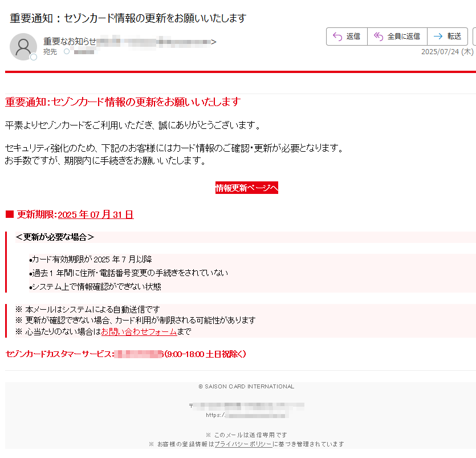Click the 返信 reply button

(x=347, y=37)
